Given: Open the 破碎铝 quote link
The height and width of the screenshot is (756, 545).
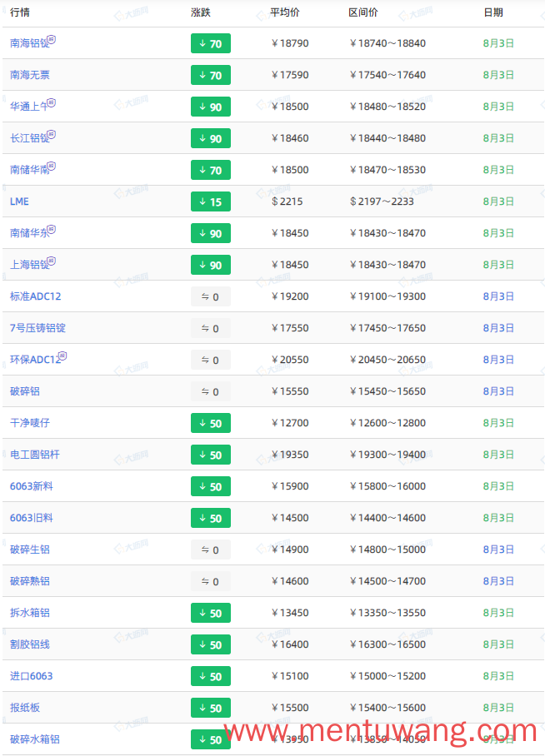Looking at the screenshot, I should pos(25,391).
